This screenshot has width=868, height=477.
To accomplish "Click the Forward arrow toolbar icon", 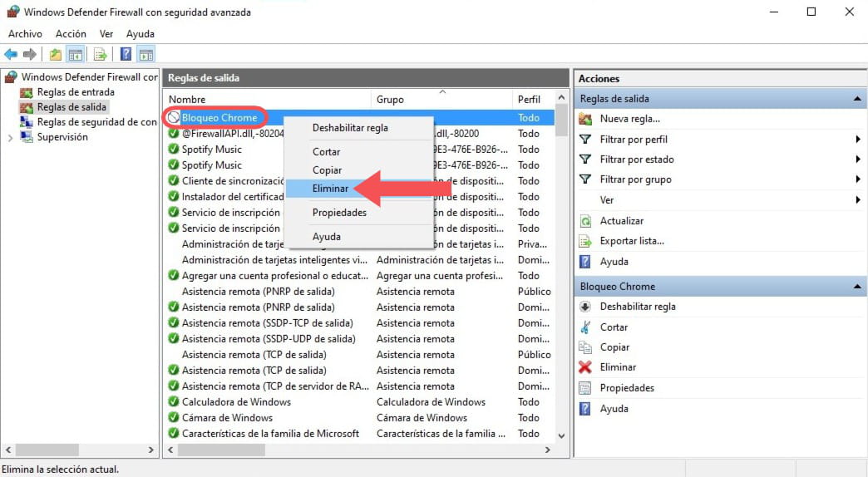I will [30, 54].
